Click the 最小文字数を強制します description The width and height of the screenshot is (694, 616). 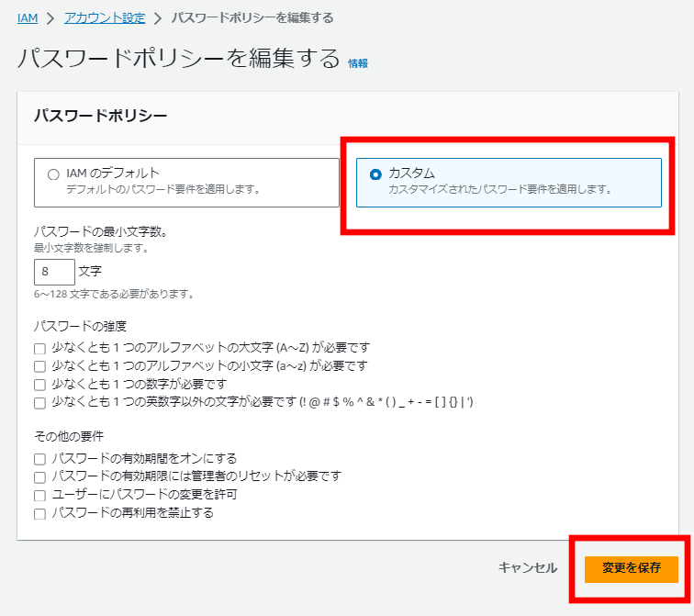tap(91, 248)
